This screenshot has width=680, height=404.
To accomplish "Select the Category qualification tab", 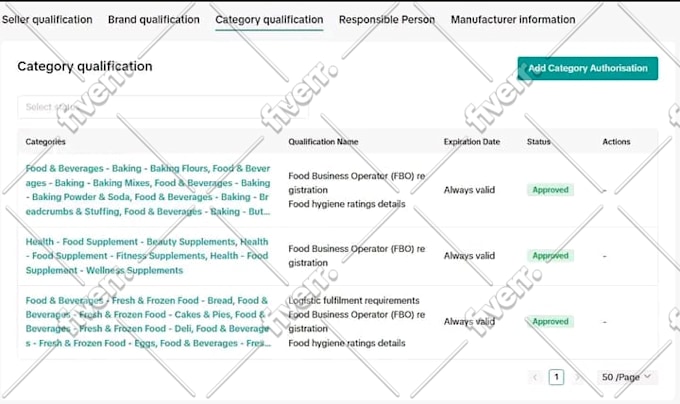I will 269,20.
